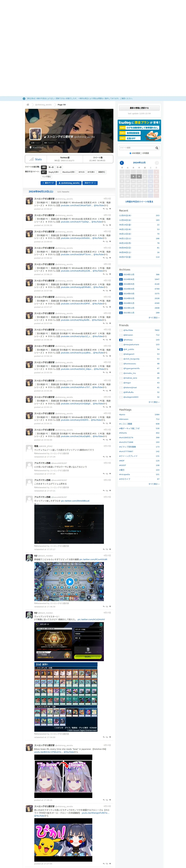Image resolution: width=186 pixels, height=868 pixels.
Task: Go to home via breadcrumb house icon
Action: point(28,104)
